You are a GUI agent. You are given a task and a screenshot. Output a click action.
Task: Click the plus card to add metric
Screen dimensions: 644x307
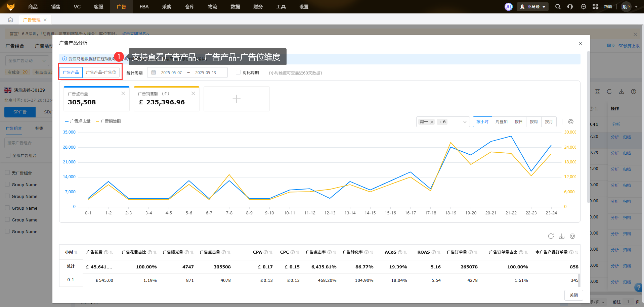point(237,99)
